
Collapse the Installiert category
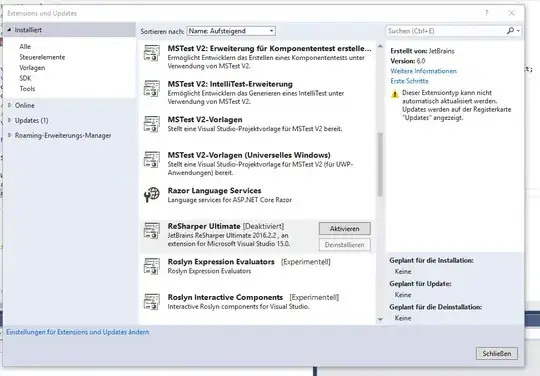coord(10,30)
